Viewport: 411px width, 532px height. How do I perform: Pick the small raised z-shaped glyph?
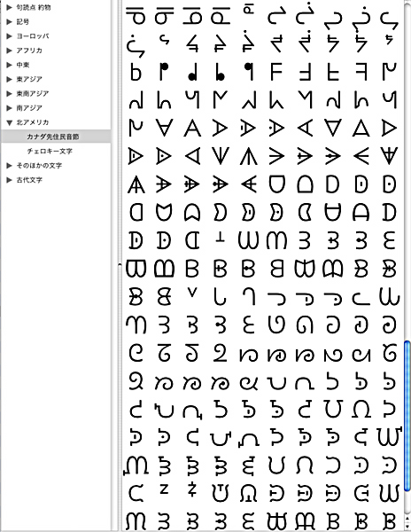pos(164,489)
